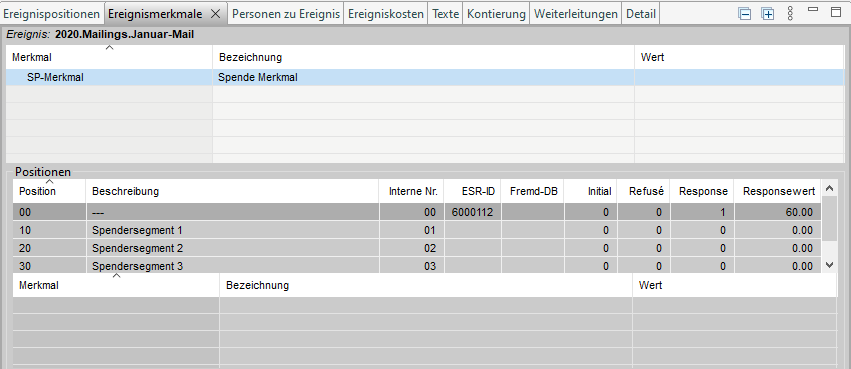
Task: Select the SP-Merkmal row
Action: [425, 77]
